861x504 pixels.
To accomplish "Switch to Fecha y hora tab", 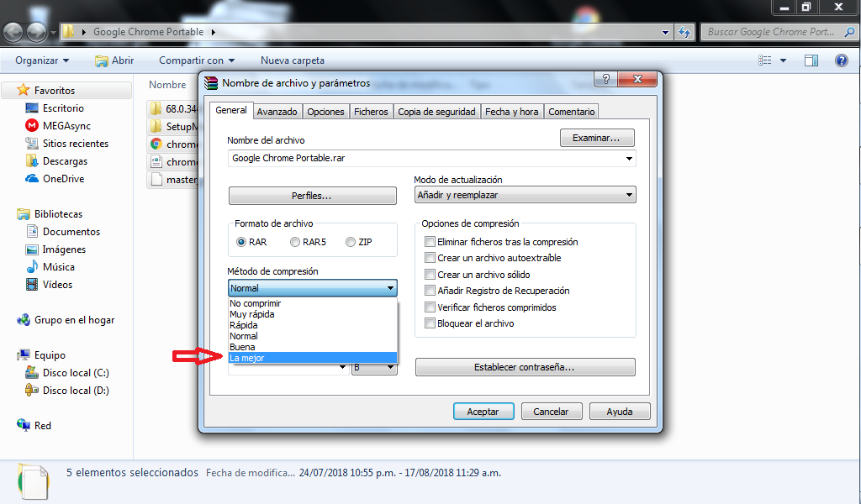I will pyautogui.click(x=512, y=112).
